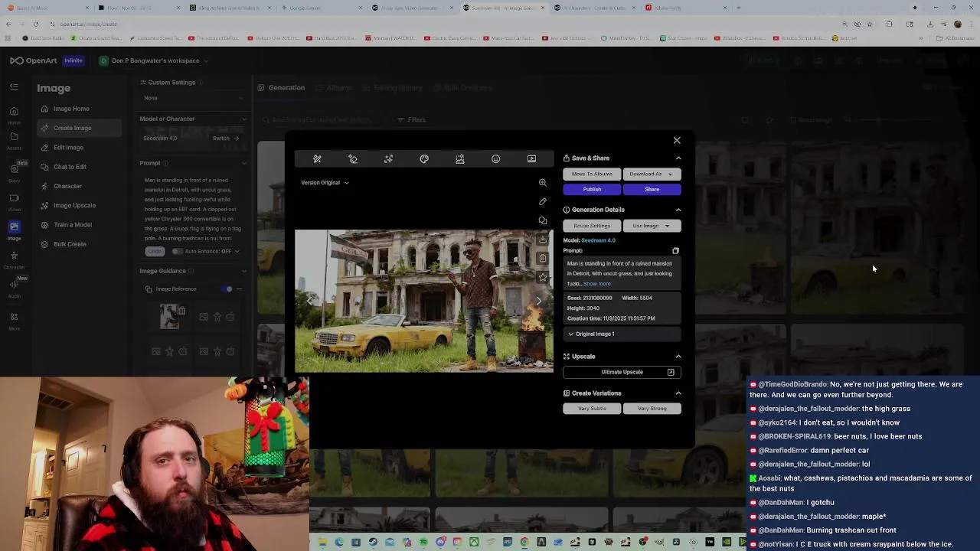
Task: Open Assets in the left sidebar
Action: coord(14,141)
